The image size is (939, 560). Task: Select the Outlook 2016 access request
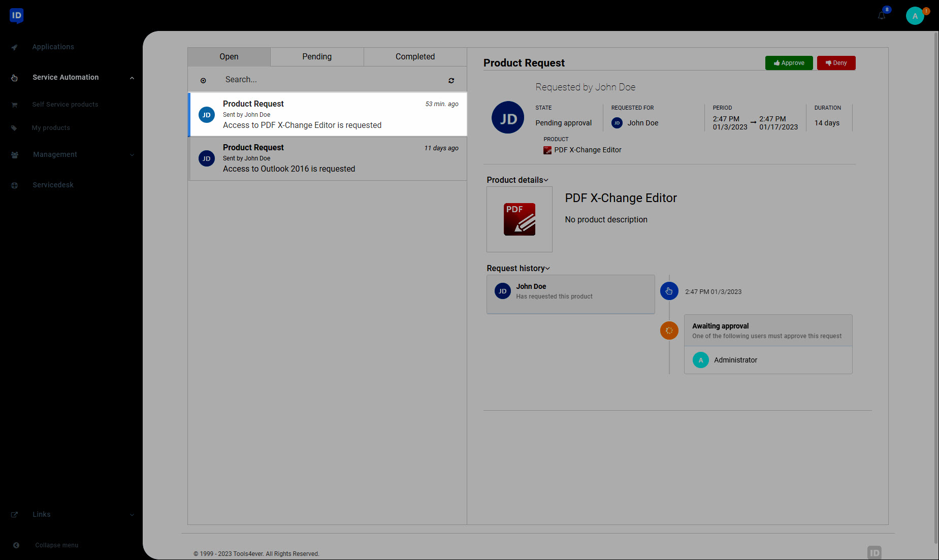(328, 158)
